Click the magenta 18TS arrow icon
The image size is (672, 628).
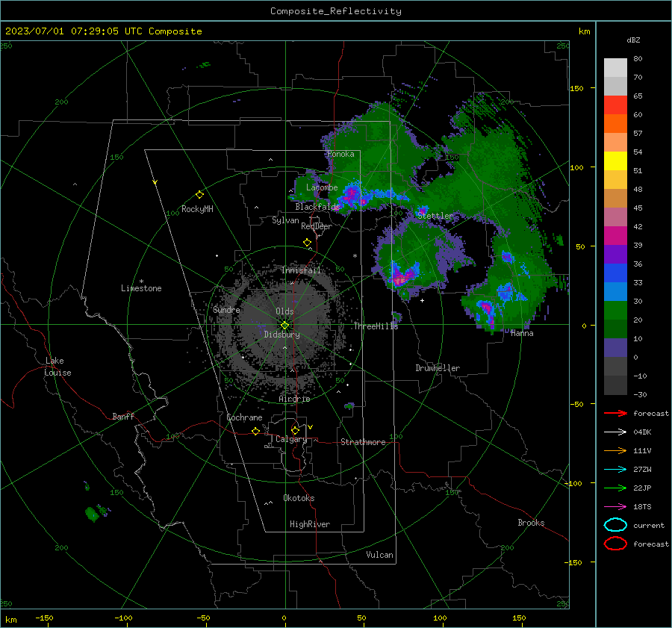point(615,507)
